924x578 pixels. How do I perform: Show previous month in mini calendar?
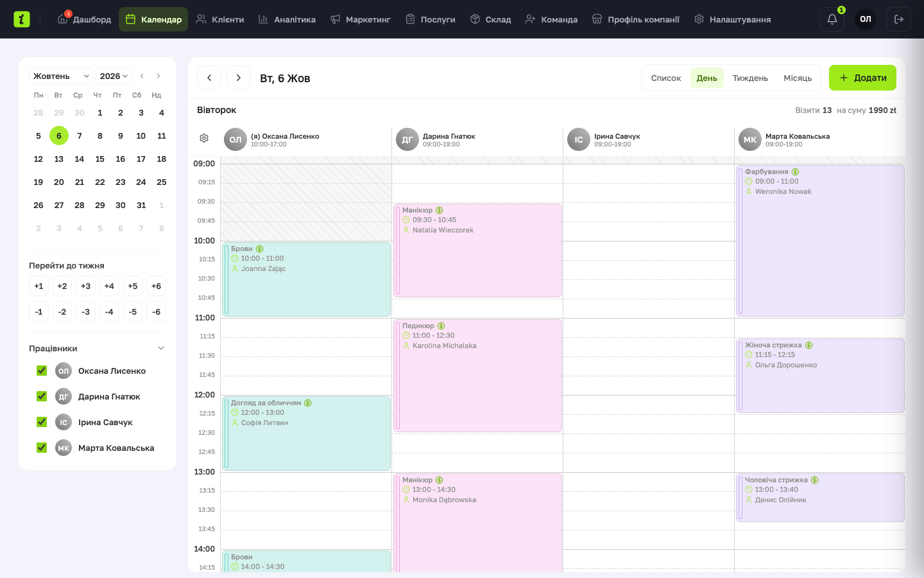pos(142,76)
